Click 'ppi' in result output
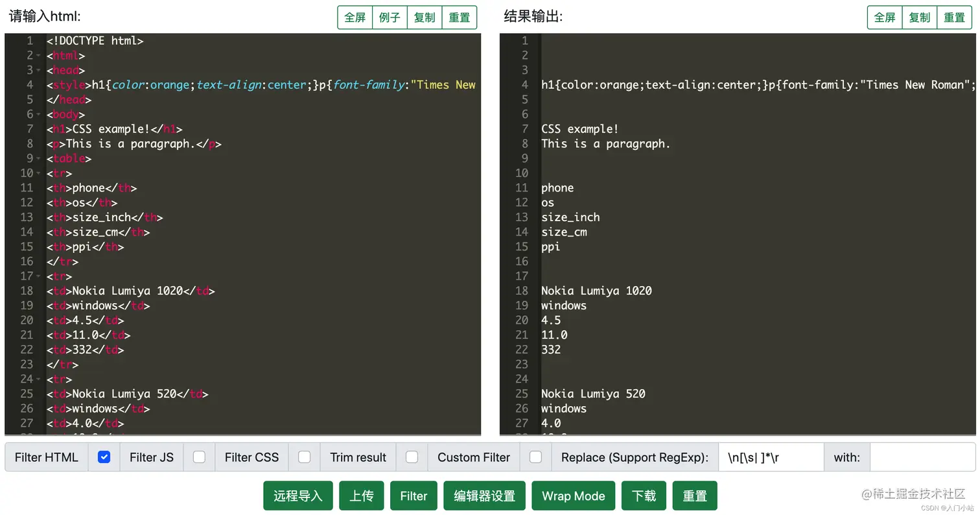 551,246
